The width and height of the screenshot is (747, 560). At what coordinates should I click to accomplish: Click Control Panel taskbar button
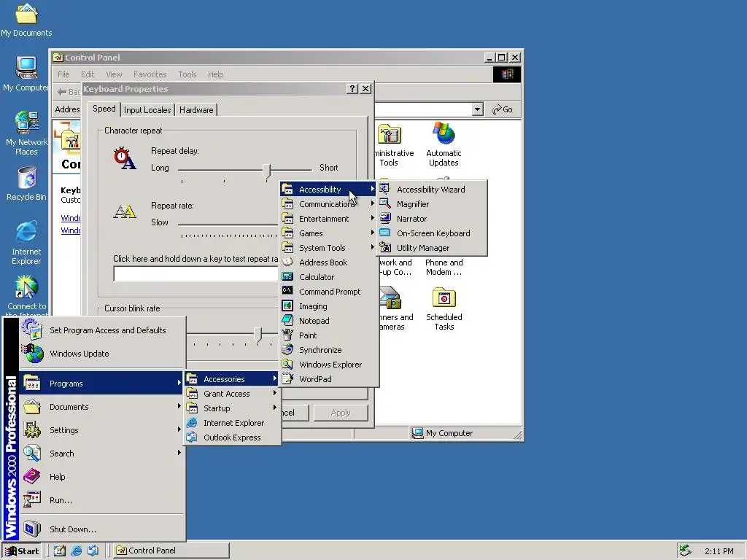click(x=171, y=551)
